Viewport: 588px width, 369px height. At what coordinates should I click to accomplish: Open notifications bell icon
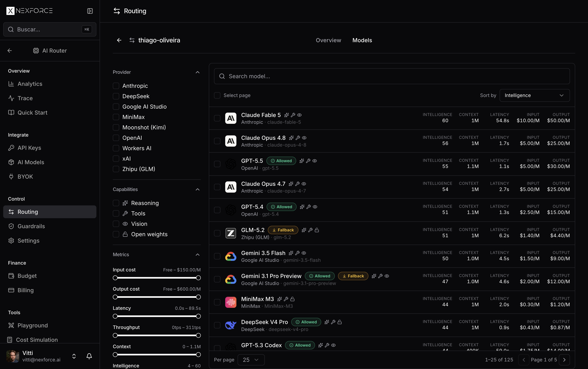89,356
